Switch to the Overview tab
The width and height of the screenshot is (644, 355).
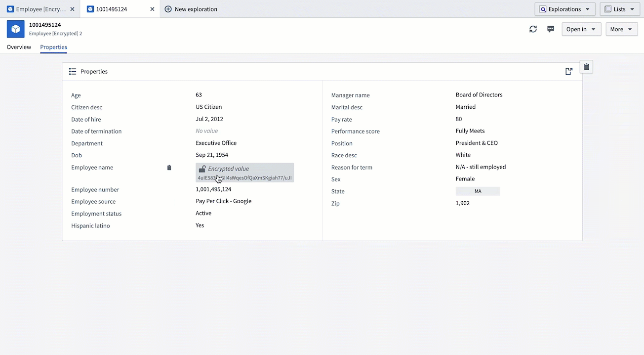pyautogui.click(x=19, y=47)
